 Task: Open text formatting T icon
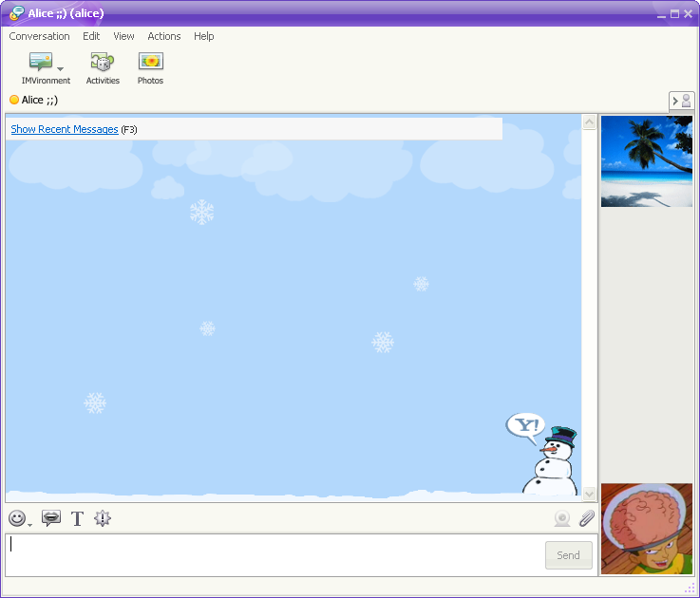click(77, 518)
